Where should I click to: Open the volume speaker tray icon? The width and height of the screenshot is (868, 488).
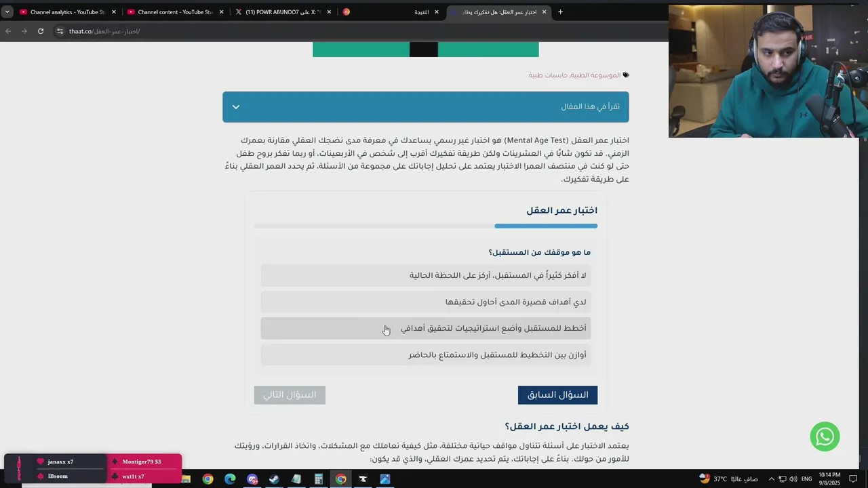pos(793,479)
